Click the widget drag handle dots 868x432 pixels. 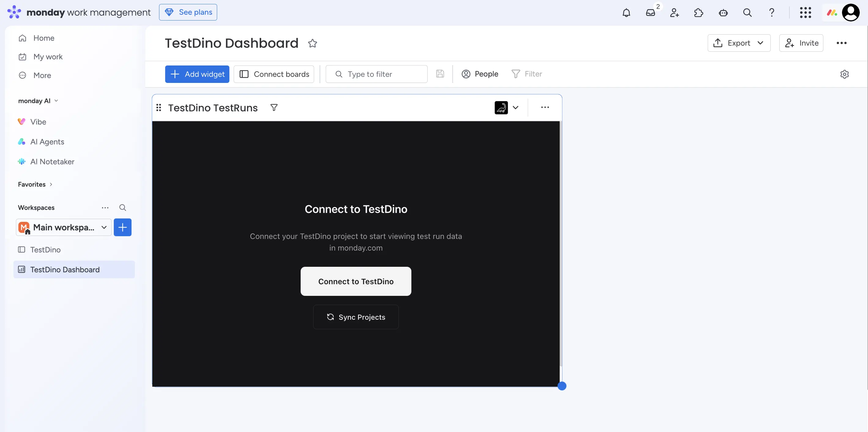pos(159,107)
